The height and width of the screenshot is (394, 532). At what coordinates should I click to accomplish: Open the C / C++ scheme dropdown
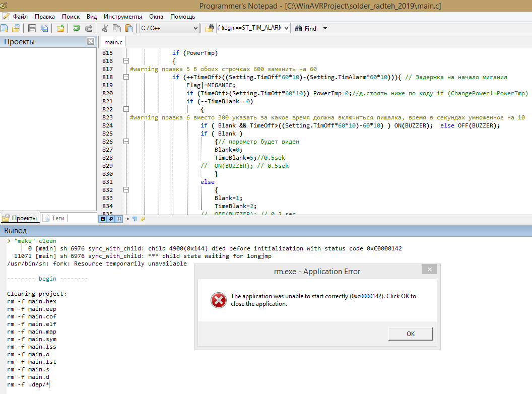click(169, 28)
